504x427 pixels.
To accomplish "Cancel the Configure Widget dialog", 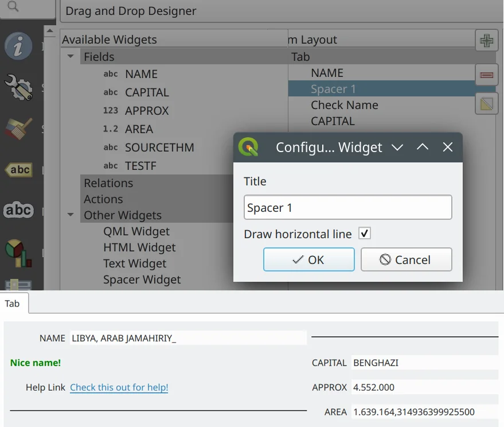I will coord(406,259).
